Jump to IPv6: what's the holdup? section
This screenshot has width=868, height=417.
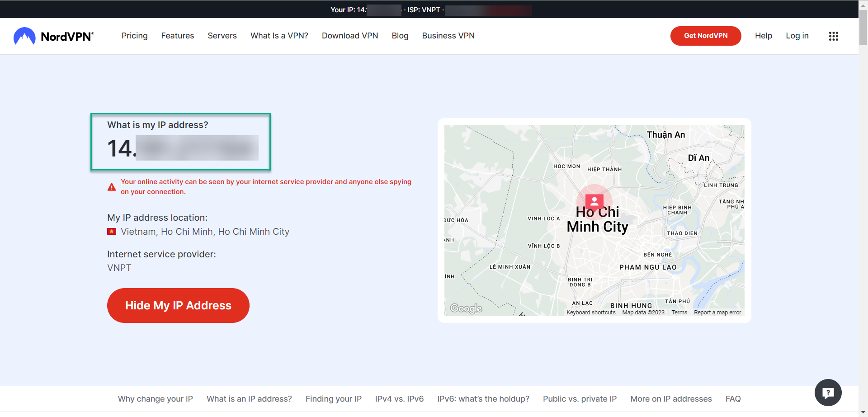click(483, 399)
